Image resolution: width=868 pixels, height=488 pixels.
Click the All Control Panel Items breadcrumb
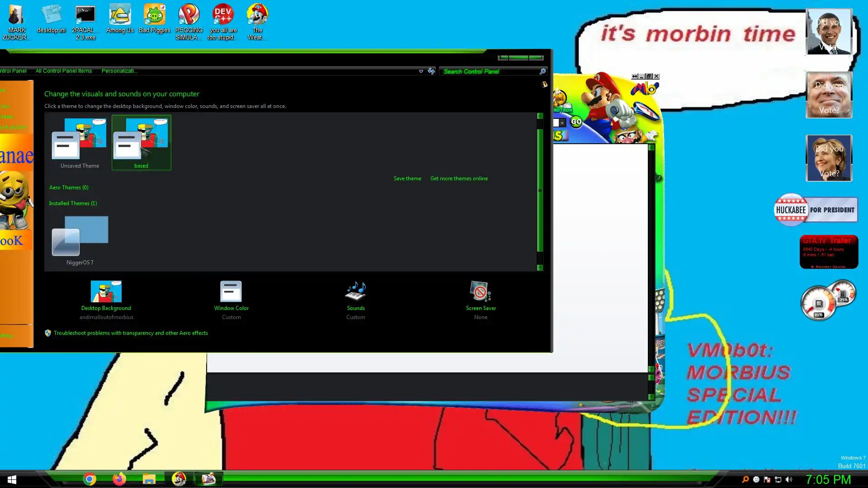point(63,71)
